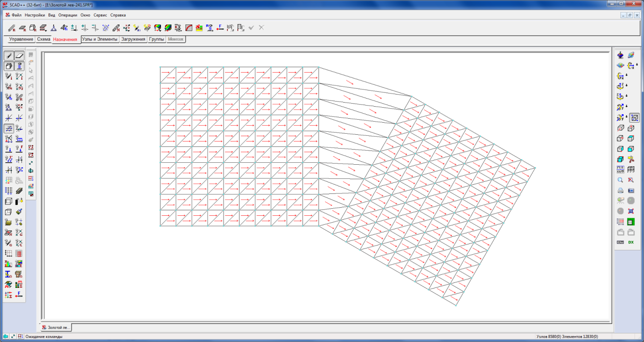
Task: Toggle solid elements display filter button
Action: click(x=8, y=66)
